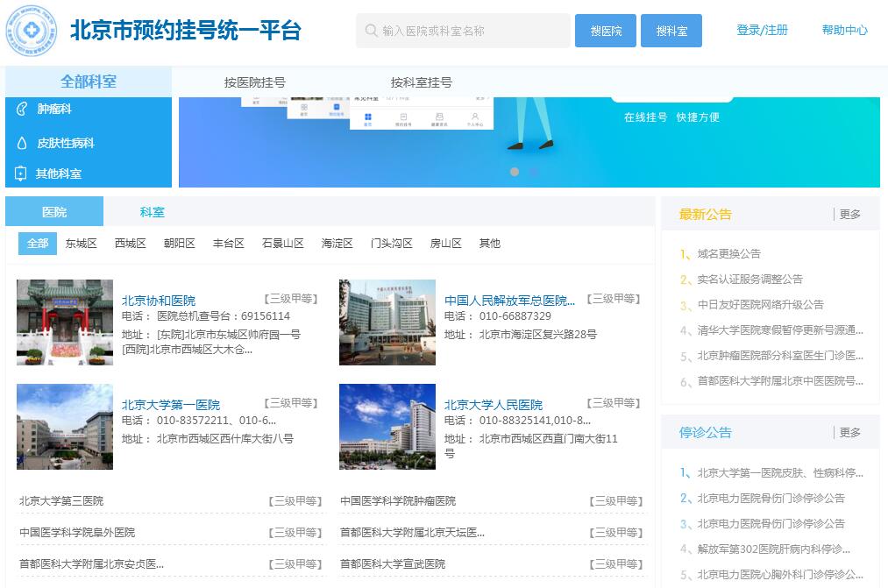Click the 搜医院 search button
Viewport: 888px width, 588px height.
point(606,31)
